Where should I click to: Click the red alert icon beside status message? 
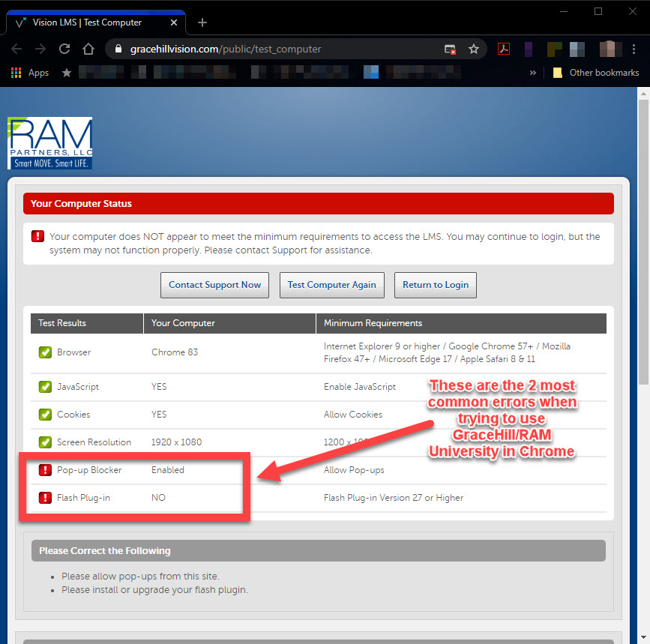point(37,236)
